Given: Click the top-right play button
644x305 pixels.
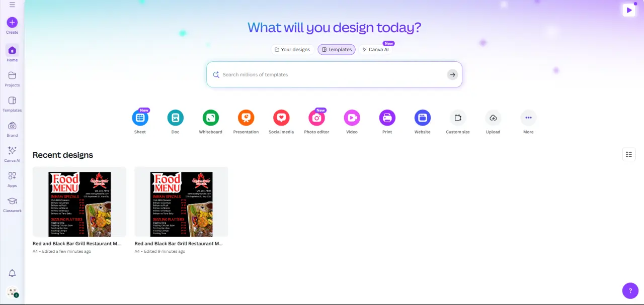Looking at the screenshot, I should pos(629,10).
